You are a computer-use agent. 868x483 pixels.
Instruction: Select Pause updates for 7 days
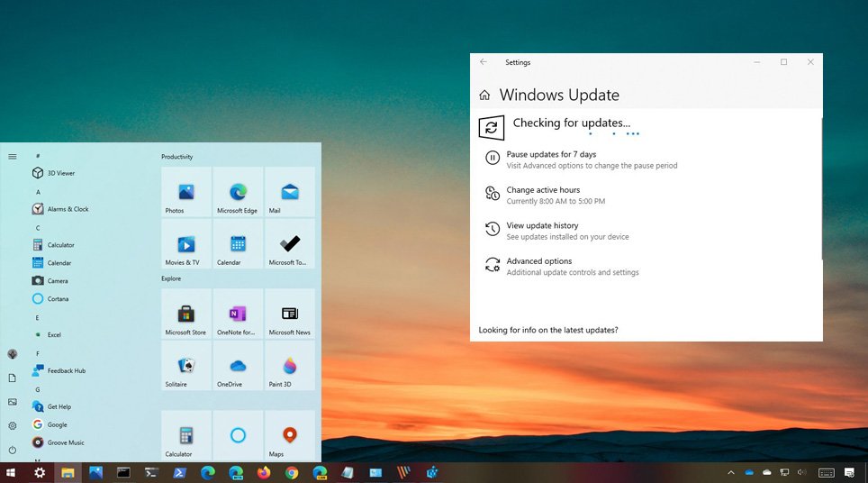551,155
